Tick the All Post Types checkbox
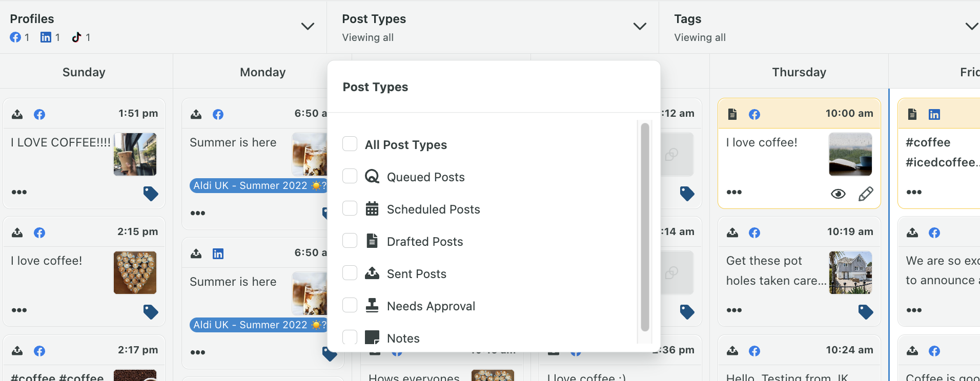The height and width of the screenshot is (381, 980). (350, 144)
